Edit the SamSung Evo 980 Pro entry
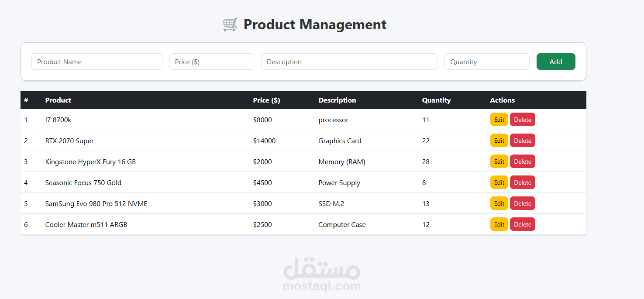The width and height of the screenshot is (644, 299). [499, 203]
